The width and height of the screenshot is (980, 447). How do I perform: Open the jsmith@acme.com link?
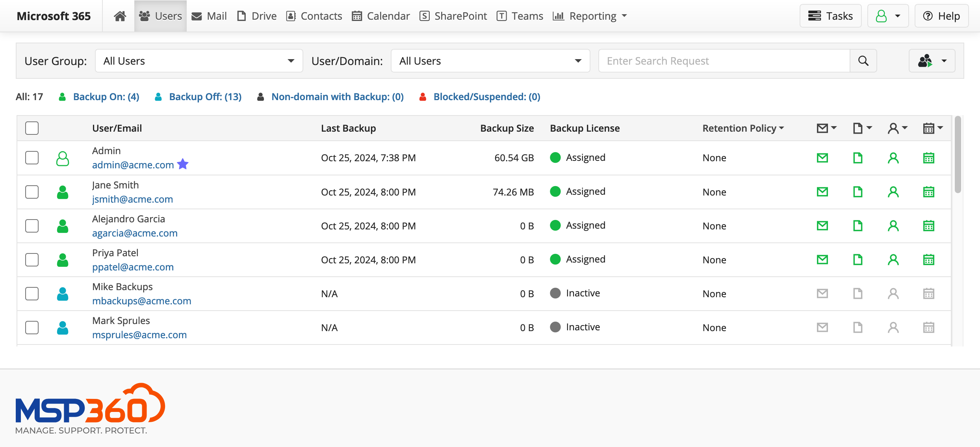tap(132, 199)
